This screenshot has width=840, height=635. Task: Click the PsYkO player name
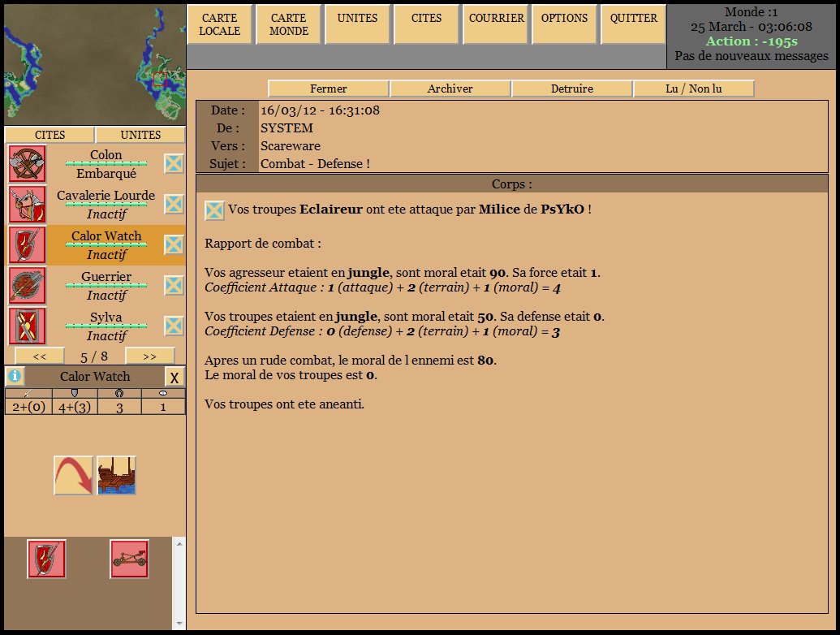tap(562, 210)
